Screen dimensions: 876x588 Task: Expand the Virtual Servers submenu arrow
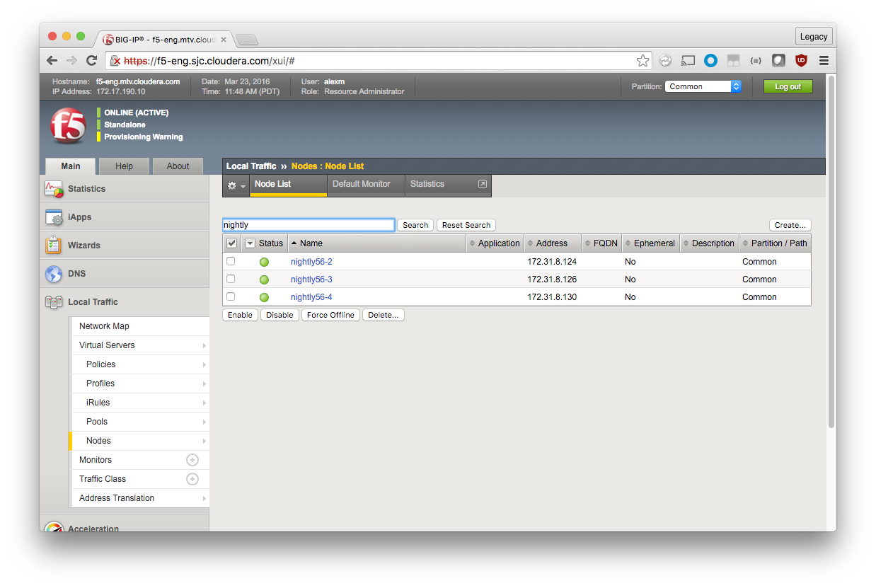pos(204,345)
